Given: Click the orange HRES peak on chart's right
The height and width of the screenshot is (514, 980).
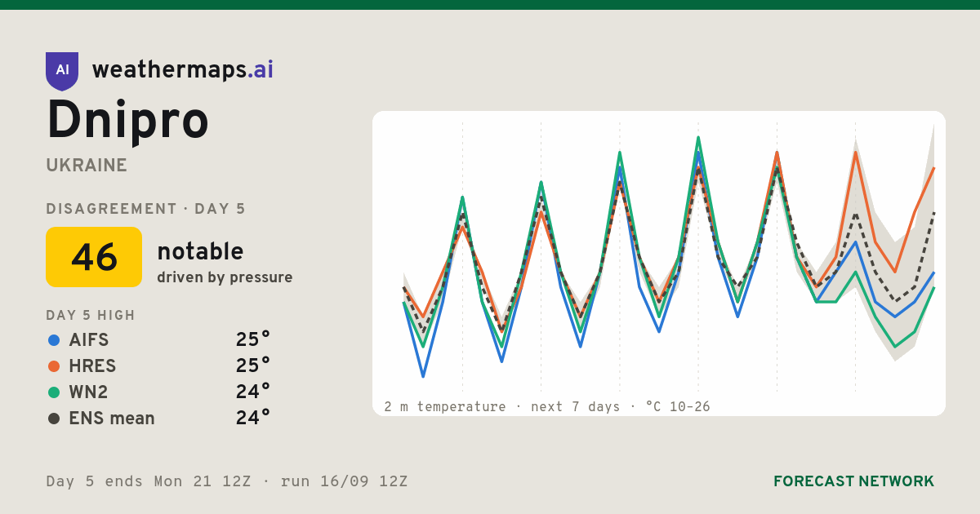Looking at the screenshot, I should [855, 153].
